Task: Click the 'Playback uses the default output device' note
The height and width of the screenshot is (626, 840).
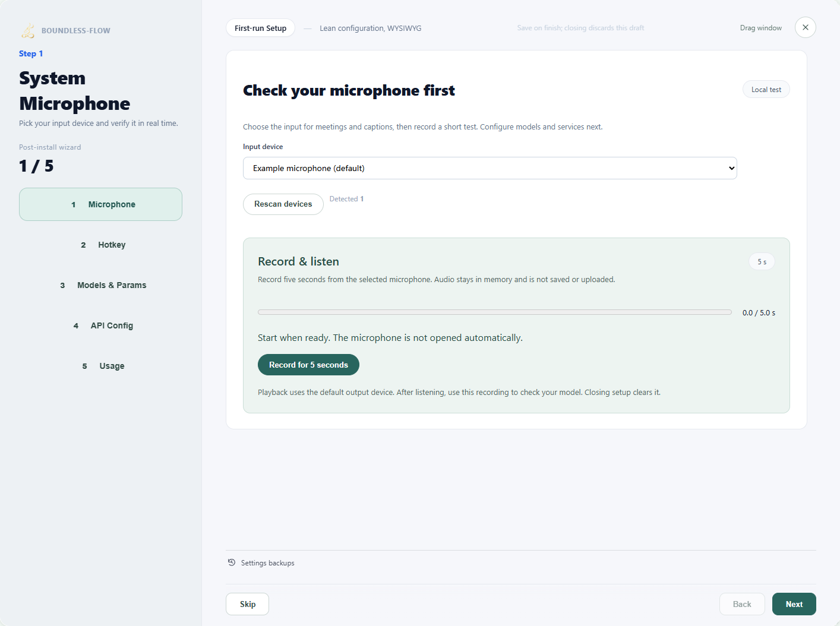Action: click(459, 393)
